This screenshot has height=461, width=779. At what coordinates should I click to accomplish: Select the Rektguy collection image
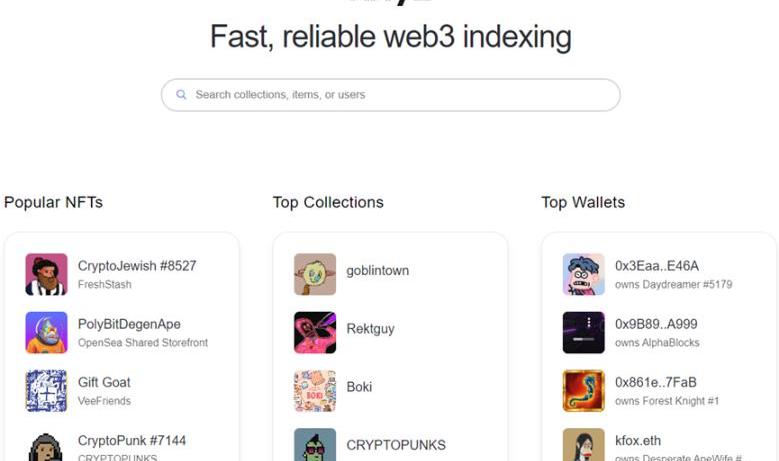[x=315, y=332]
